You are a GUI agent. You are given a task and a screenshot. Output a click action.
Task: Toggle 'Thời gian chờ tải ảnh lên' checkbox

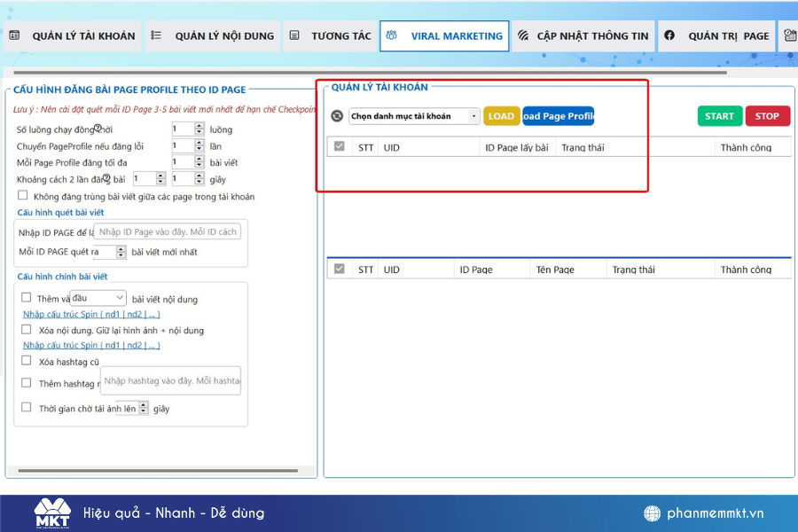(27, 408)
